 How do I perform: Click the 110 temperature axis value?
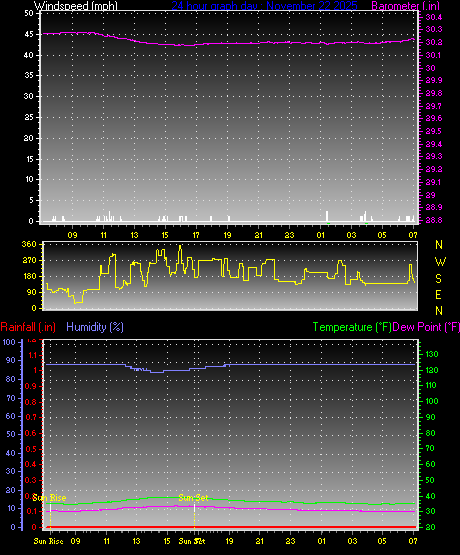point(432,385)
